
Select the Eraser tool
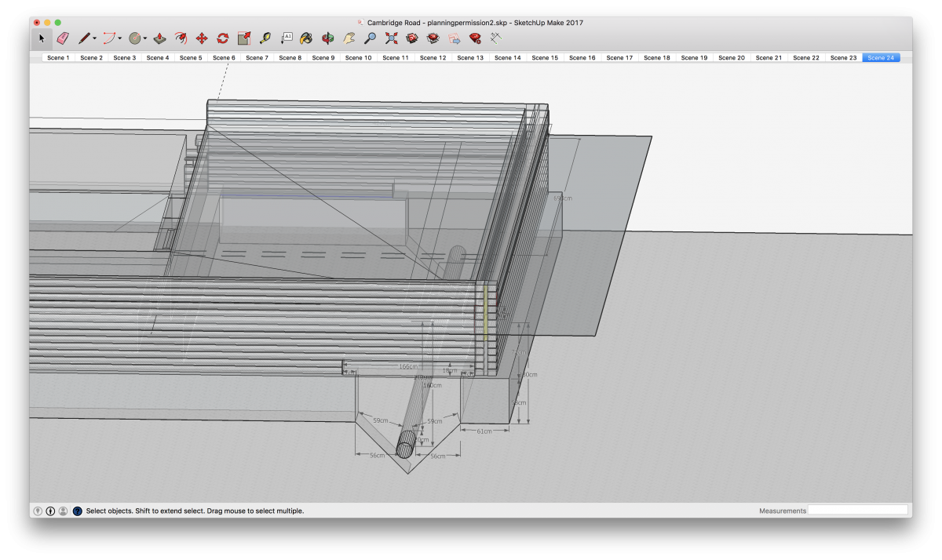62,37
